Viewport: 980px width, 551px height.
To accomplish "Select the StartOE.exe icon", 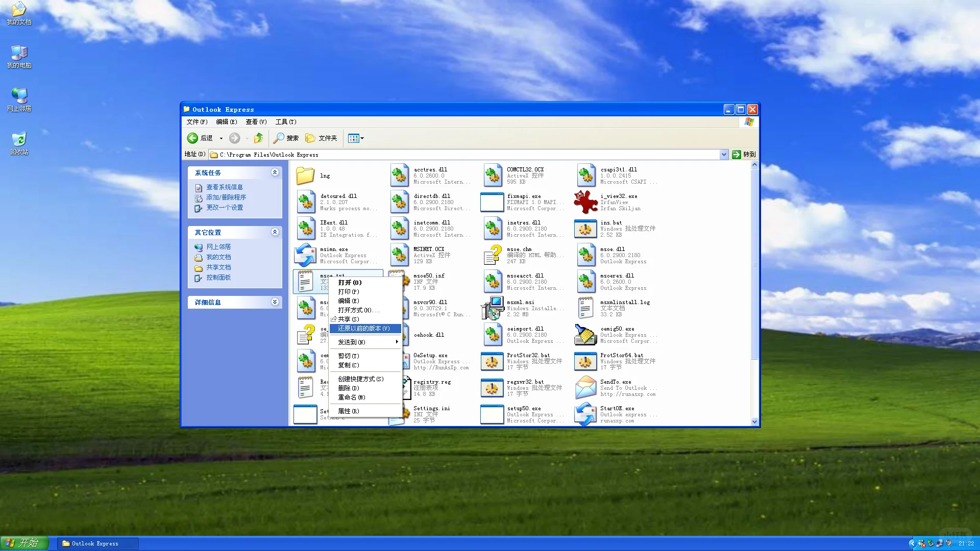I will 585,414.
